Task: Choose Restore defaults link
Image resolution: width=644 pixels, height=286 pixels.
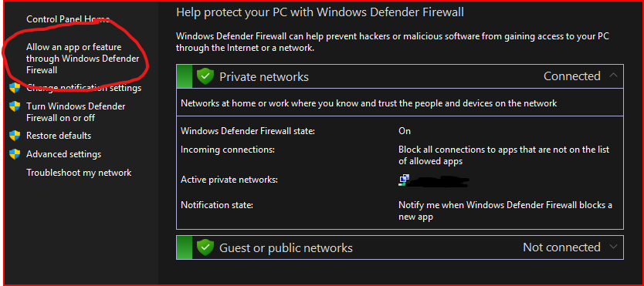Action: click(x=59, y=136)
